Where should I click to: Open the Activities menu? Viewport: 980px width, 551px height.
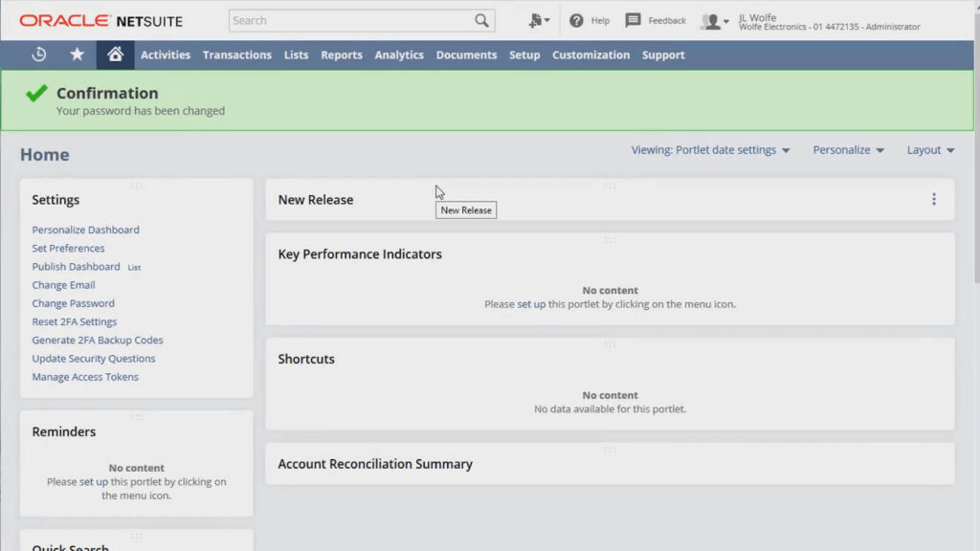tap(165, 55)
